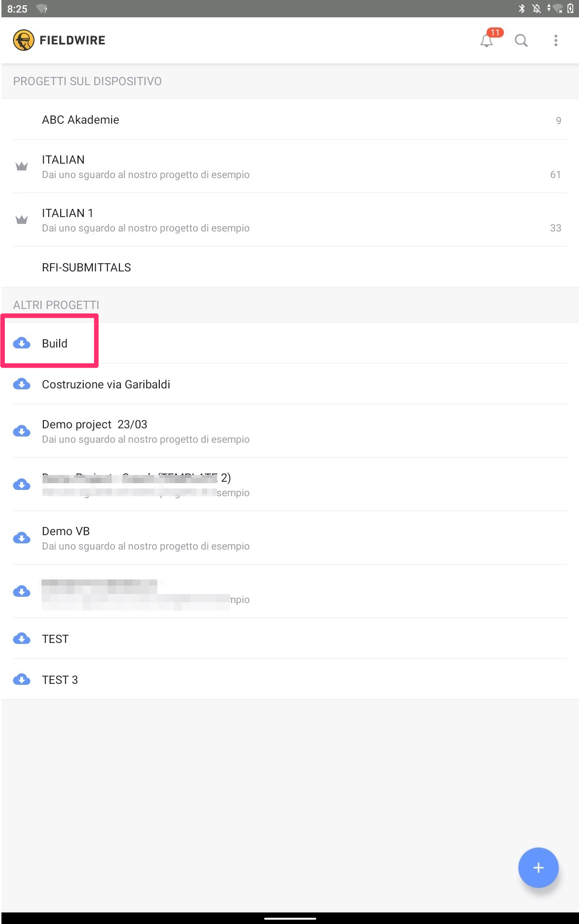Tap the Android navigation home pill
Viewport: 579px width, 924px height.
click(290, 918)
